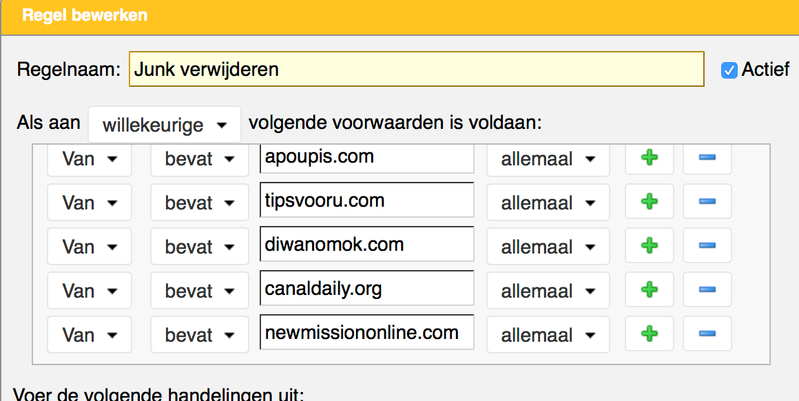Open the willekeurige match dropdown
This screenshot has height=401, width=799.
point(164,125)
